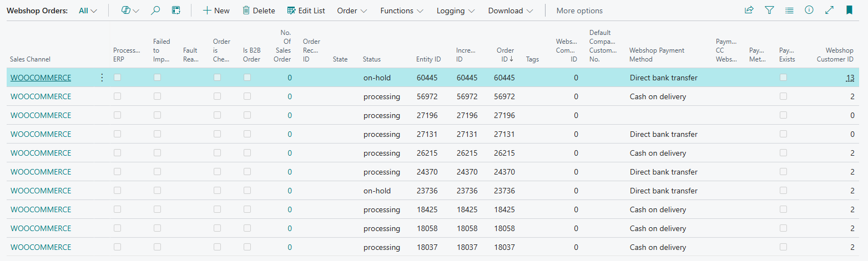
Task: Click the share page icon
Action: click(x=749, y=11)
